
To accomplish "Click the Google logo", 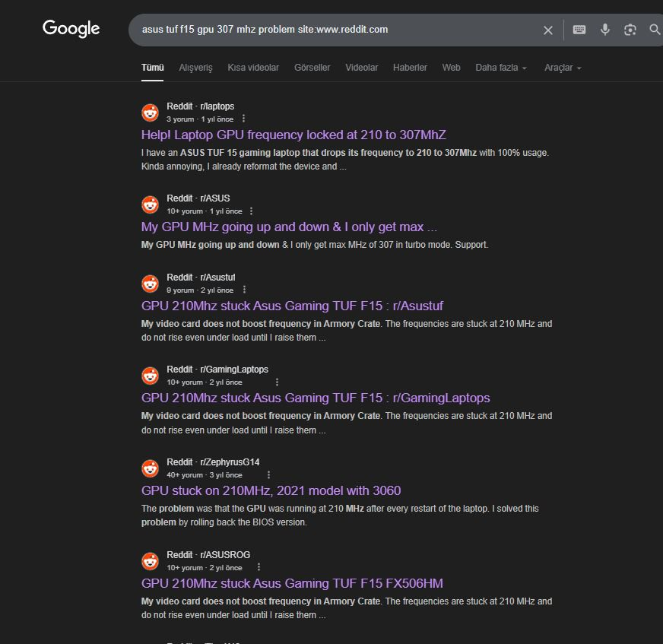I will [71, 29].
